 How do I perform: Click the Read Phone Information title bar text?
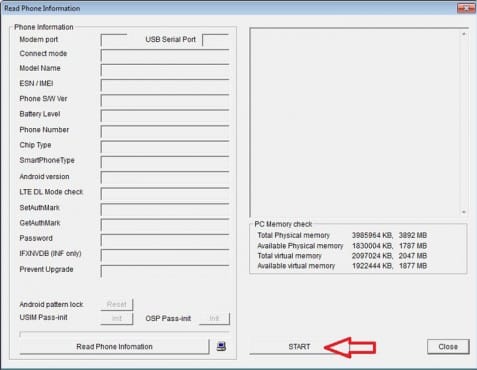tap(42, 8)
